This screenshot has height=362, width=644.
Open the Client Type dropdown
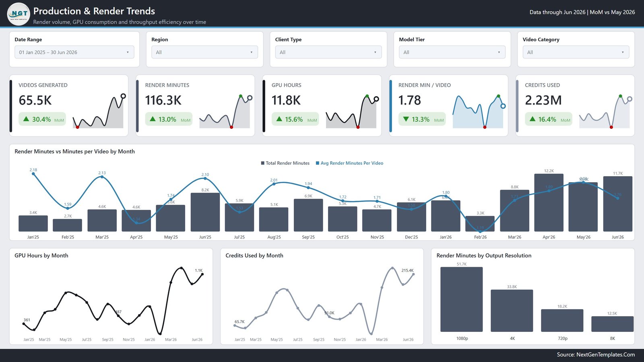[328, 52]
